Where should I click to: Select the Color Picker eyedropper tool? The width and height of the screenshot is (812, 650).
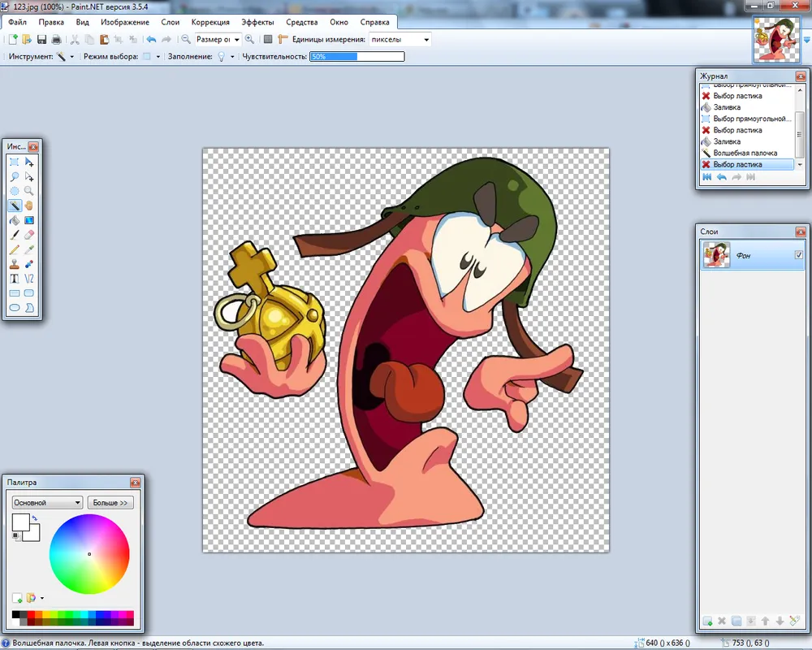(29, 249)
